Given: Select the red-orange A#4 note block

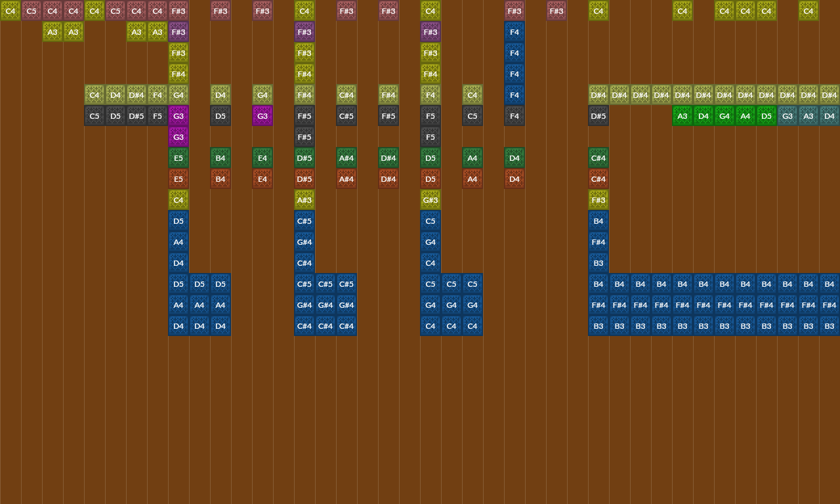Looking at the screenshot, I should coord(346,179).
